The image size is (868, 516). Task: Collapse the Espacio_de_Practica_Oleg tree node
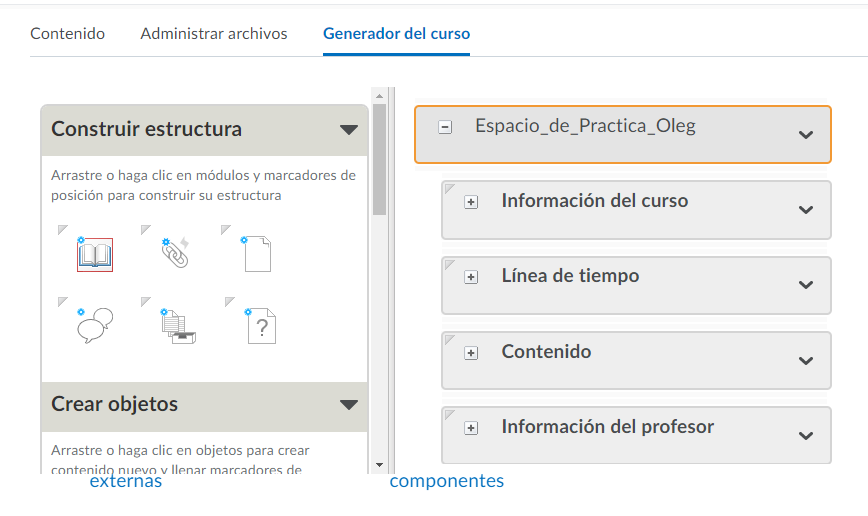(x=445, y=127)
